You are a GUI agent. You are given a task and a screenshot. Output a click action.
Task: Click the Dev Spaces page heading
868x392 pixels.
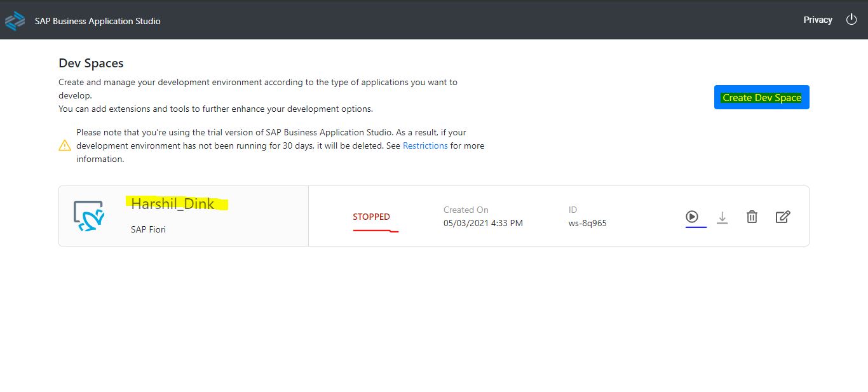[x=91, y=63]
